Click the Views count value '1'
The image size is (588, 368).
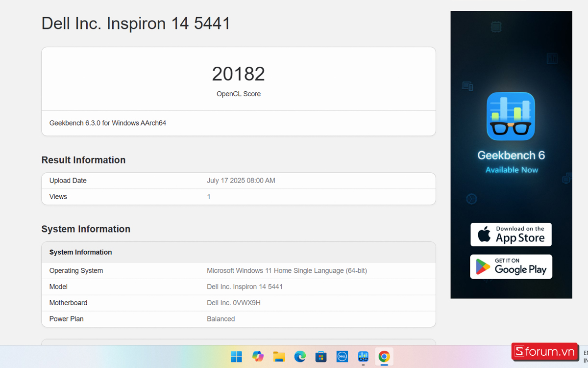point(209,197)
